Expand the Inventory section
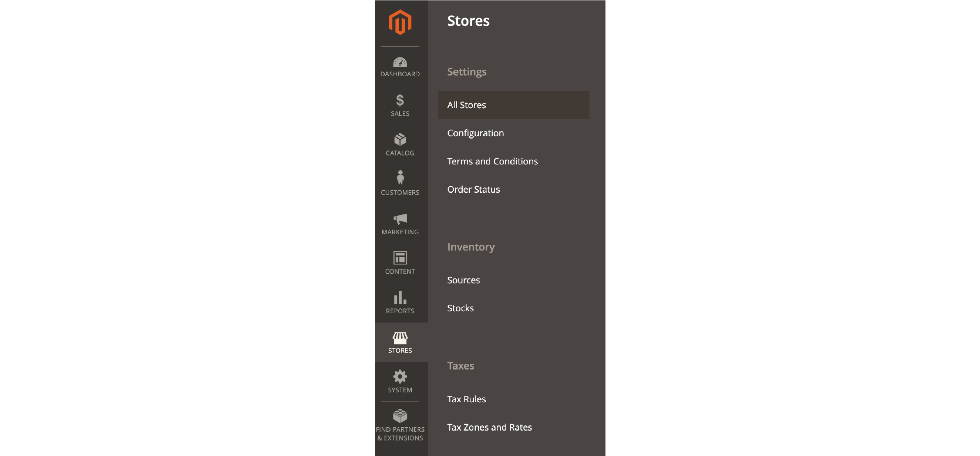This screenshot has width=980, height=456. 471,246
